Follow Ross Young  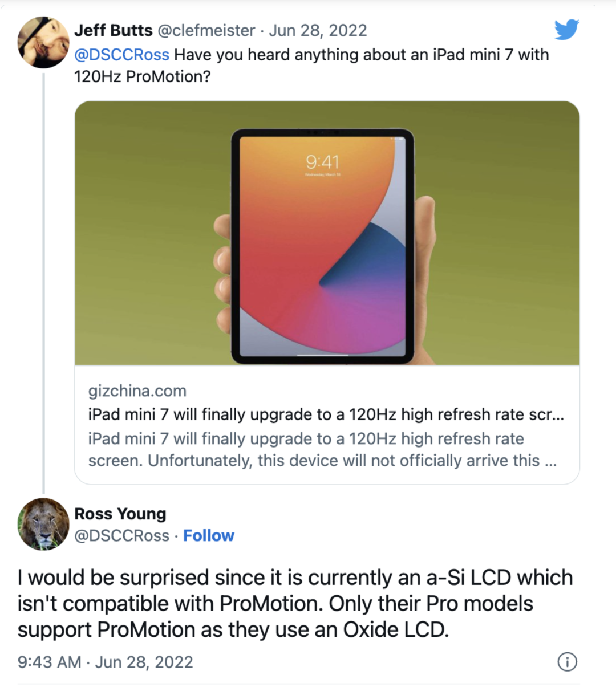click(209, 536)
